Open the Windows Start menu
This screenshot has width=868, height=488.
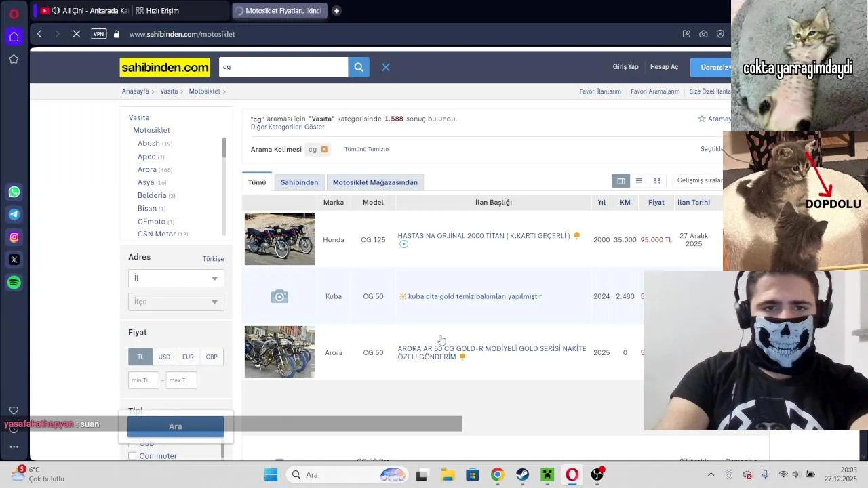pos(271,474)
